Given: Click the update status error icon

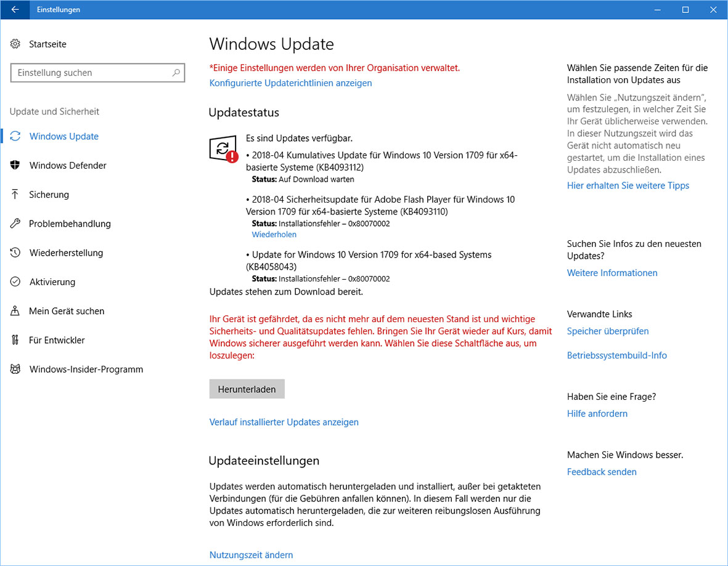Looking at the screenshot, I should pos(223,149).
